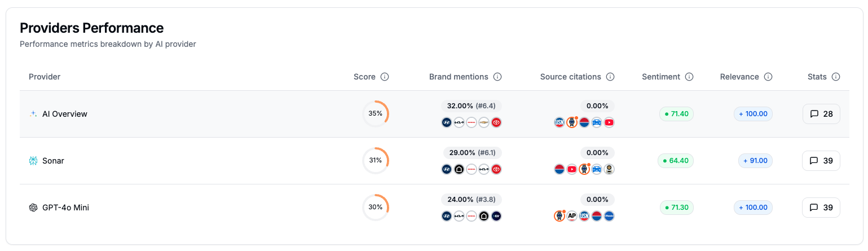
Task: Open GPT-4o Mini stats button showing 39
Action: point(821,208)
